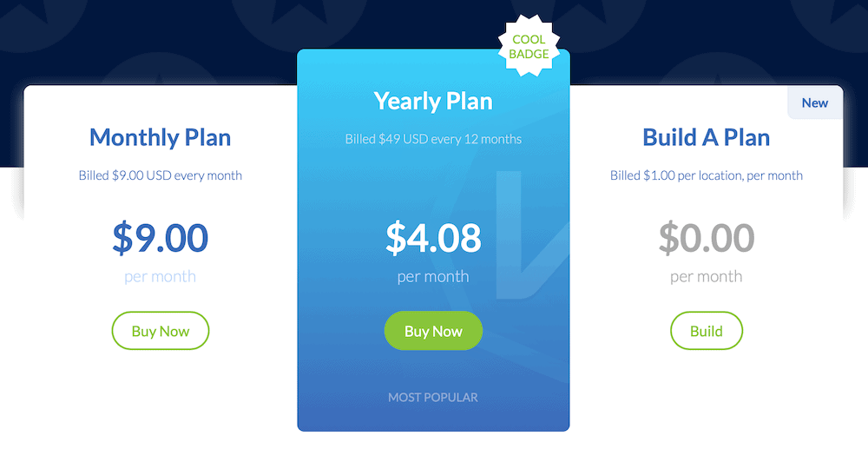Click the 'Billed $9.00 USD every month' text
Screen dimensions: 868x449
pos(161,175)
